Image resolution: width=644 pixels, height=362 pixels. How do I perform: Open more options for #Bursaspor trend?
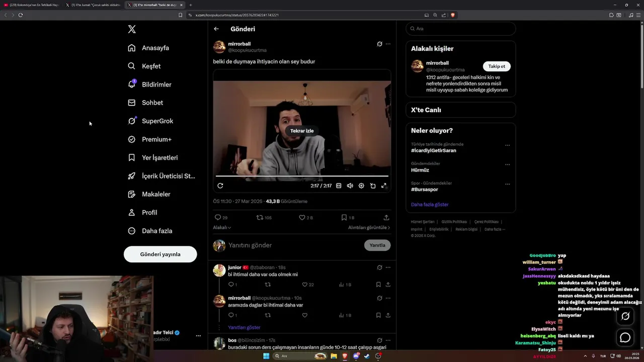pos(507,184)
